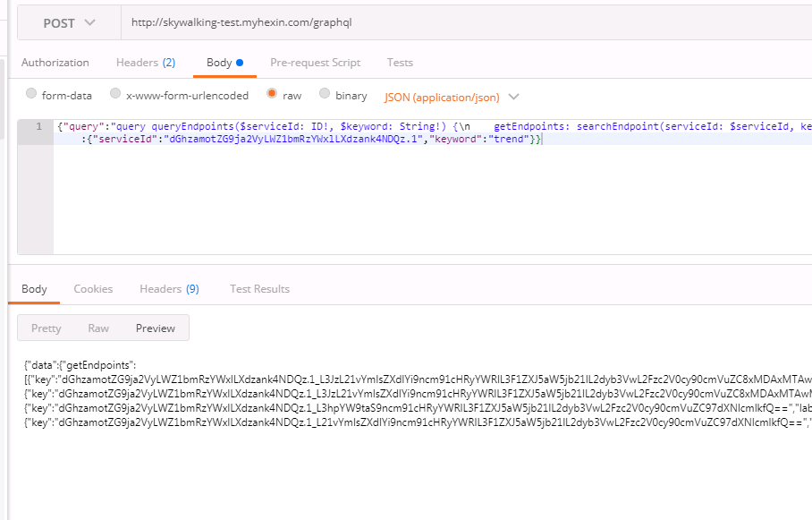The image size is (812, 520).
Task: Click response key line containing L3hpYW9taS9
Action: coord(418,408)
